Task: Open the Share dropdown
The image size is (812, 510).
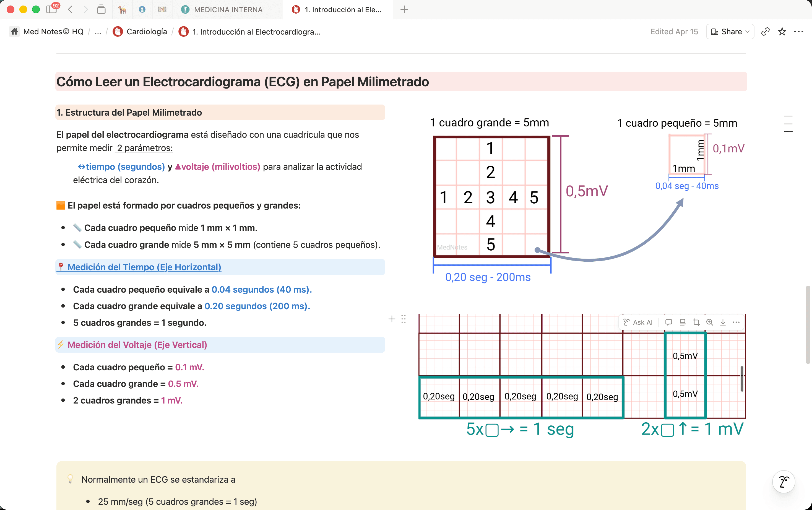Action: (x=730, y=32)
